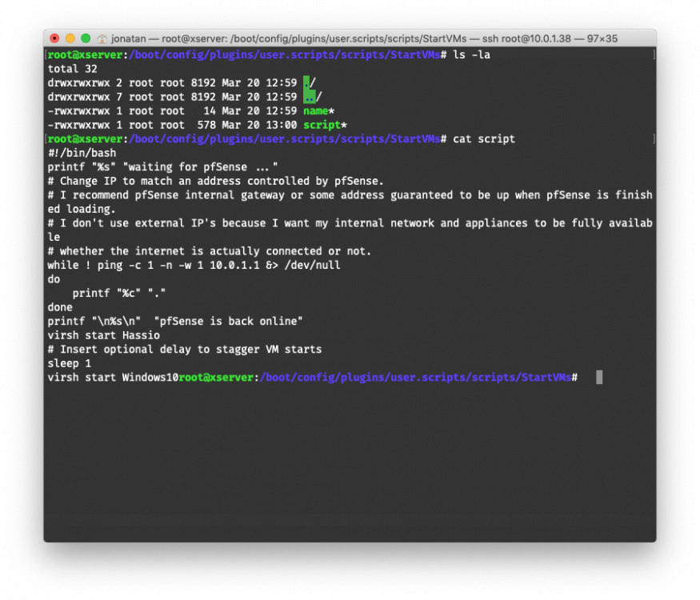Image resolution: width=700 pixels, height=600 pixels.
Task: Click the 'pfSense is back online' printf line
Action: click(x=175, y=322)
